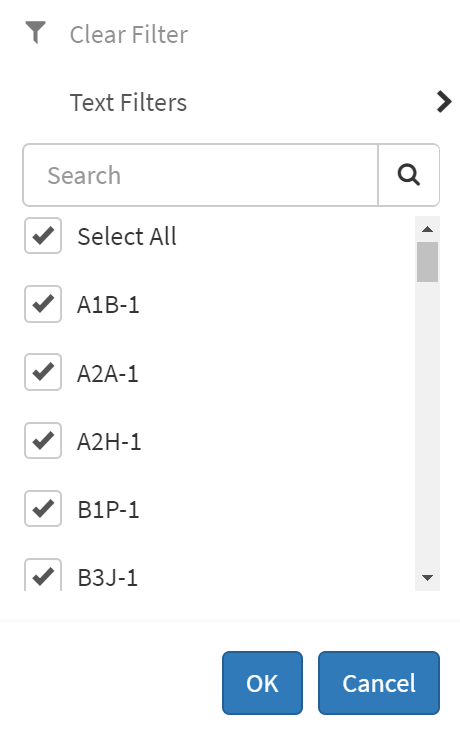Expand Text Filters with the chevron arrow

444,102
